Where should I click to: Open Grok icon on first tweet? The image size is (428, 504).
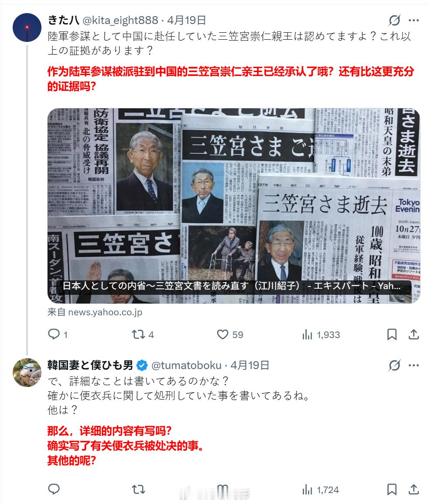[394, 20]
